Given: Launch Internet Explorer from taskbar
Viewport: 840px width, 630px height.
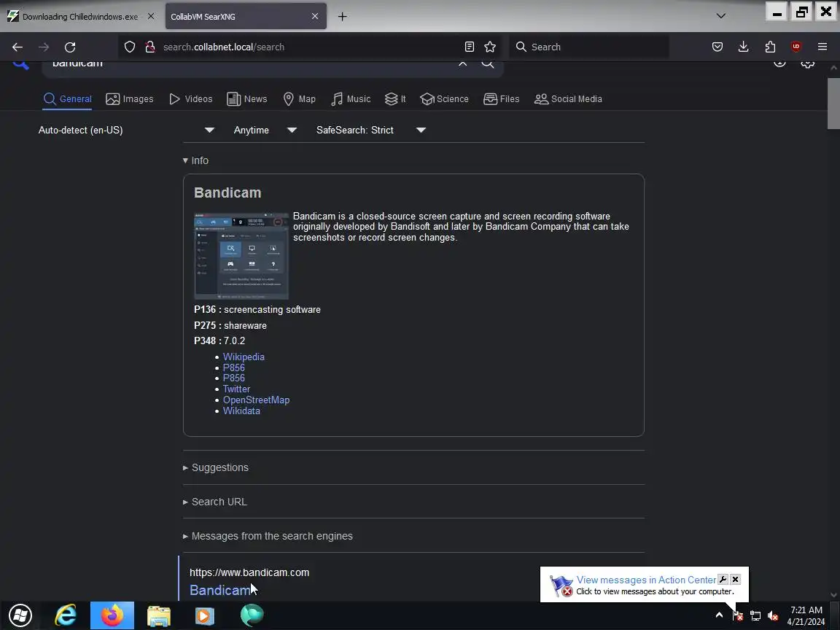Looking at the screenshot, I should [x=66, y=615].
